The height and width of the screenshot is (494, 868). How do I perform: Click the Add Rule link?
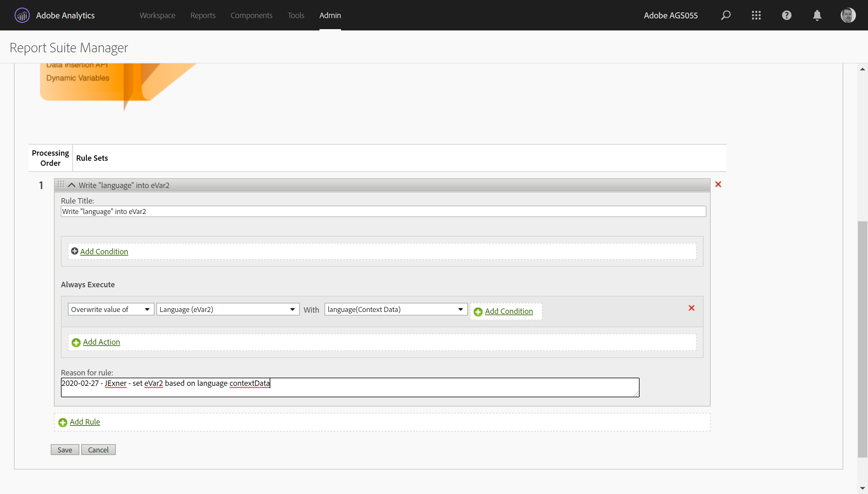point(84,422)
